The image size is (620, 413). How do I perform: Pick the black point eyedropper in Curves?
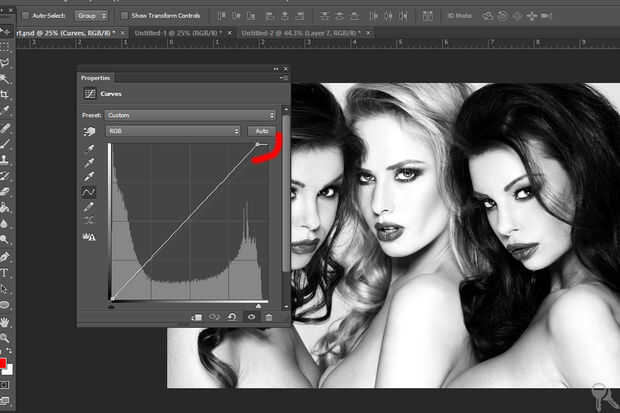tap(88, 149)
